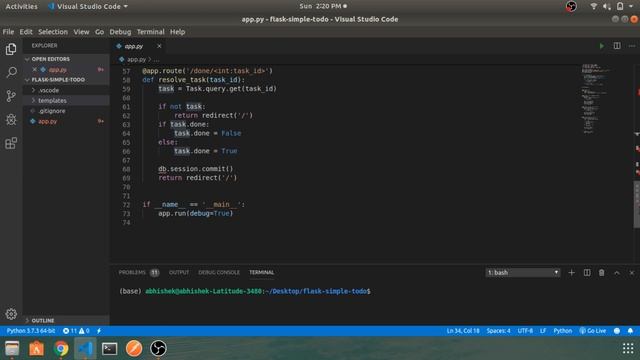Click the editor vertical scrollbar
Image resolution: width=640 pixels, height=360 pixels.
(637, 204)
